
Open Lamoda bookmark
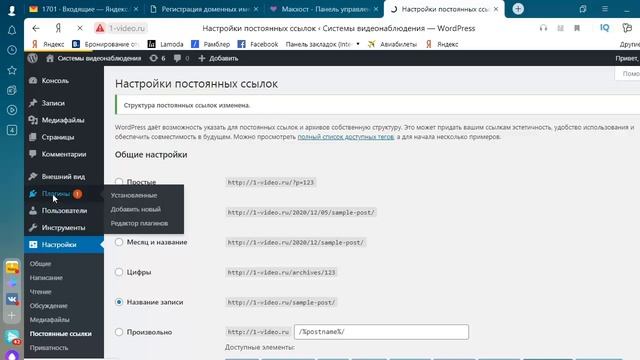(x=165, y=44)
